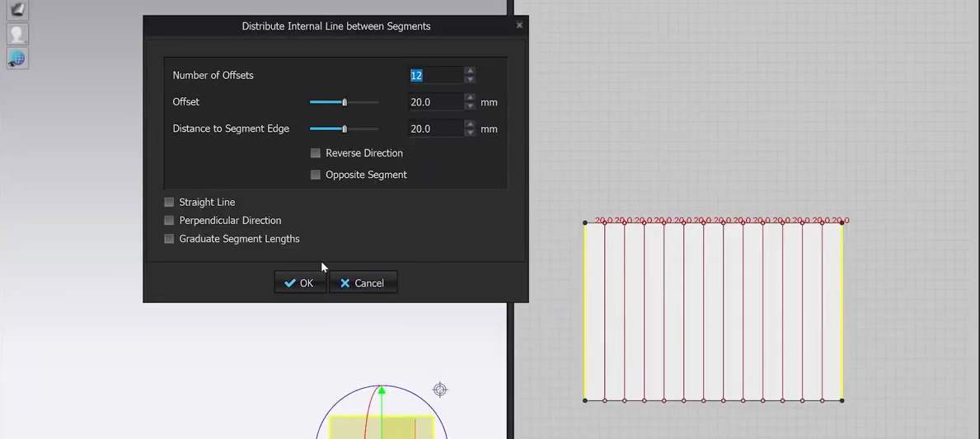Click the "Number of Offsets" label
The image size is (980, 439).
coord(213,76)
